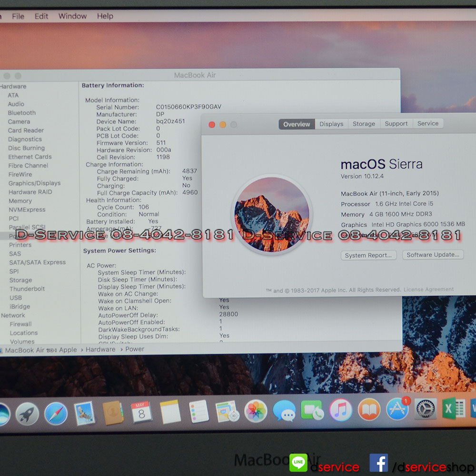Screen dimensions: 476x476
Task: Switch to the Overview tab
Action: 297,124
